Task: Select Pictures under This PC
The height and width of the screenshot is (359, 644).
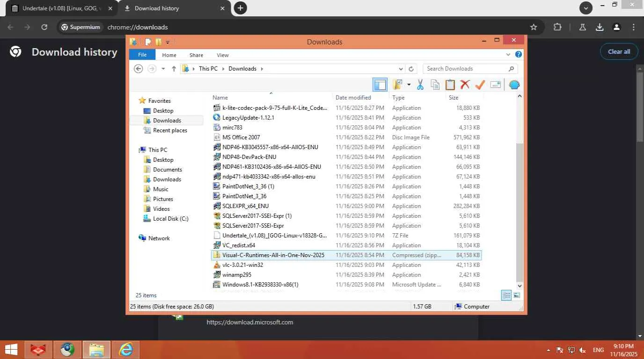Action: tap(163, 199)
